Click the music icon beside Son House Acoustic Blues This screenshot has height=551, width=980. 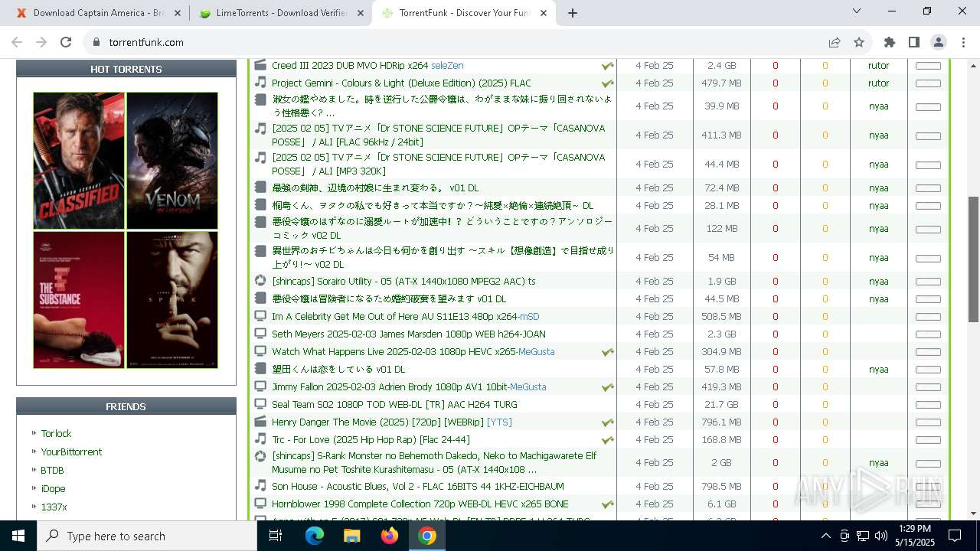coord(260,486)
